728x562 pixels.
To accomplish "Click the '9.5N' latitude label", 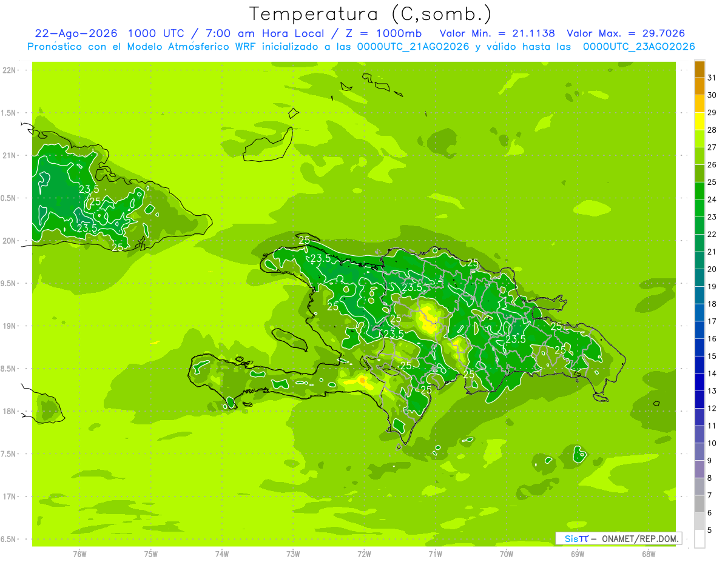I will [9, 283].
